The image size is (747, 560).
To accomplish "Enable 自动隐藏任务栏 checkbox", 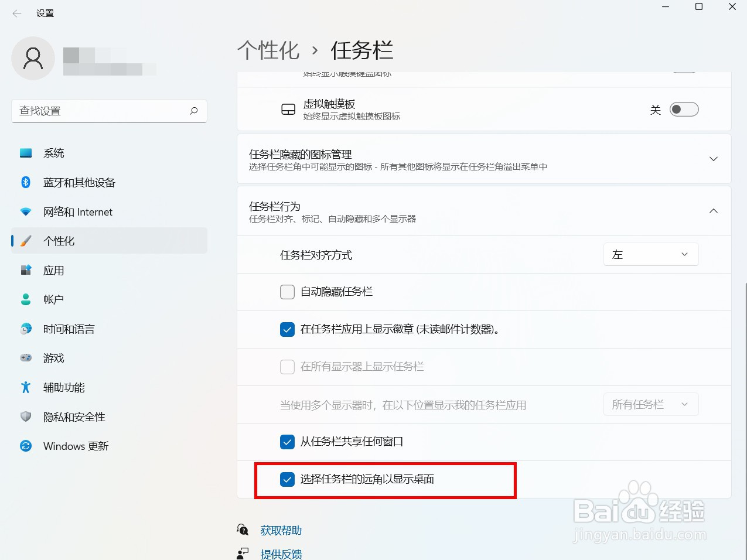I will 287,292.
